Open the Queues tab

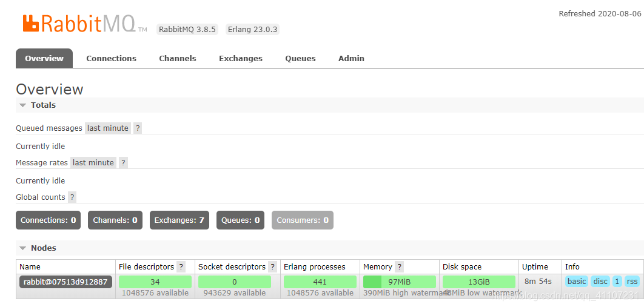[301, 58]
